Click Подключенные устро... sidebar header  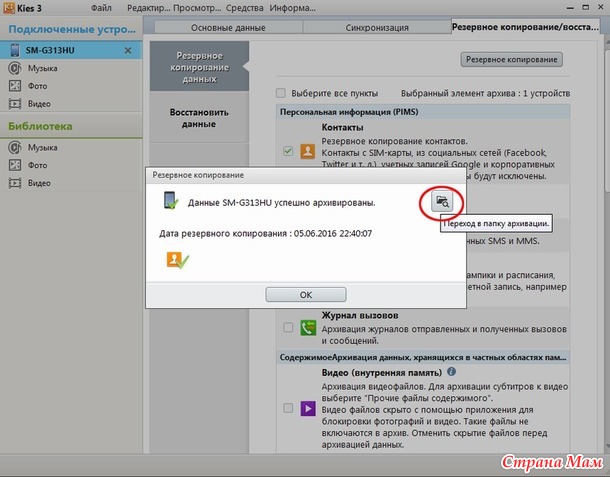tap(72, 29)
